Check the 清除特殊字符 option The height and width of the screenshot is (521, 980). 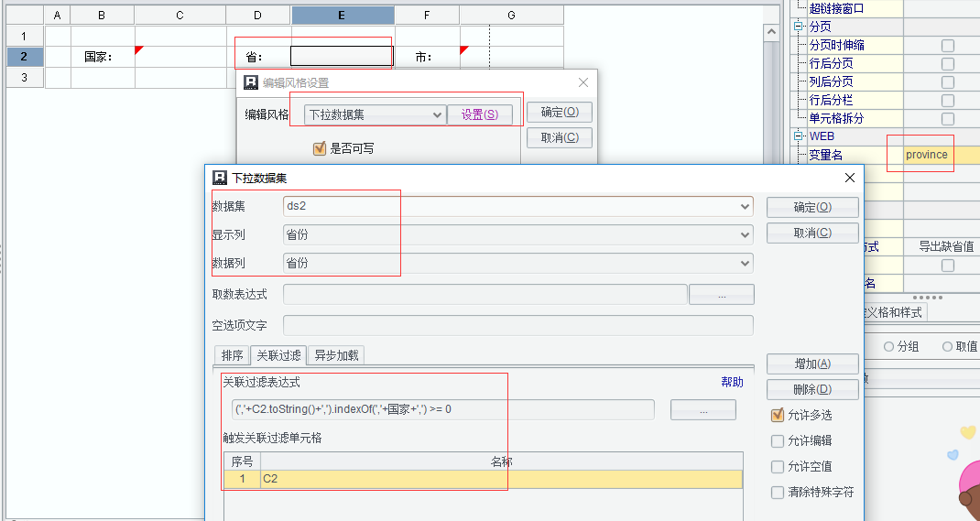tap(778, 493)
